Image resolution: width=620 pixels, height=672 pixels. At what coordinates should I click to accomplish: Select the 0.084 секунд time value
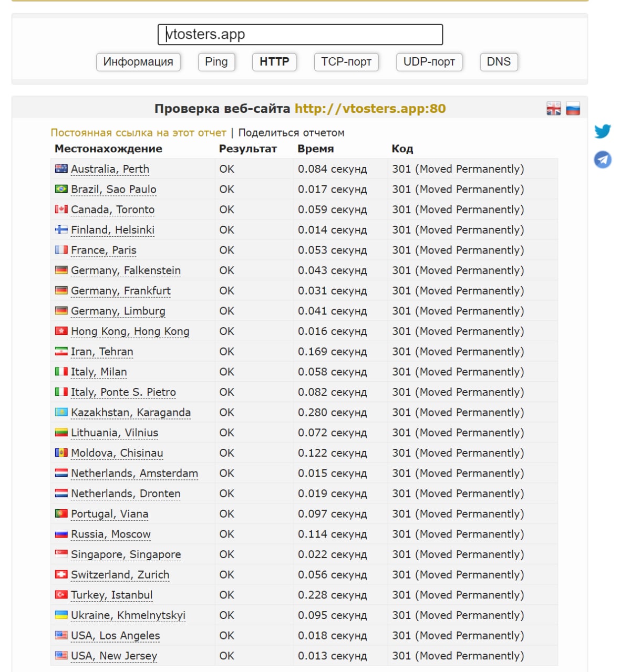click(x=333, y=169)
